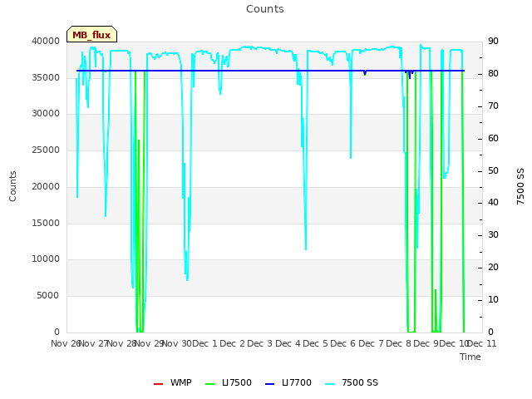Viewport: 532px width, 399px height.
Task: Click the Dec 11 date label
Action: (482, 343)
